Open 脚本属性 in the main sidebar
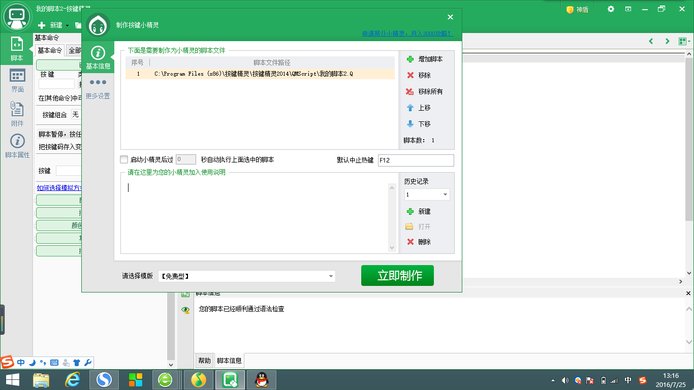Viewport: 694px width, 390px height. [x=17, y=146]
